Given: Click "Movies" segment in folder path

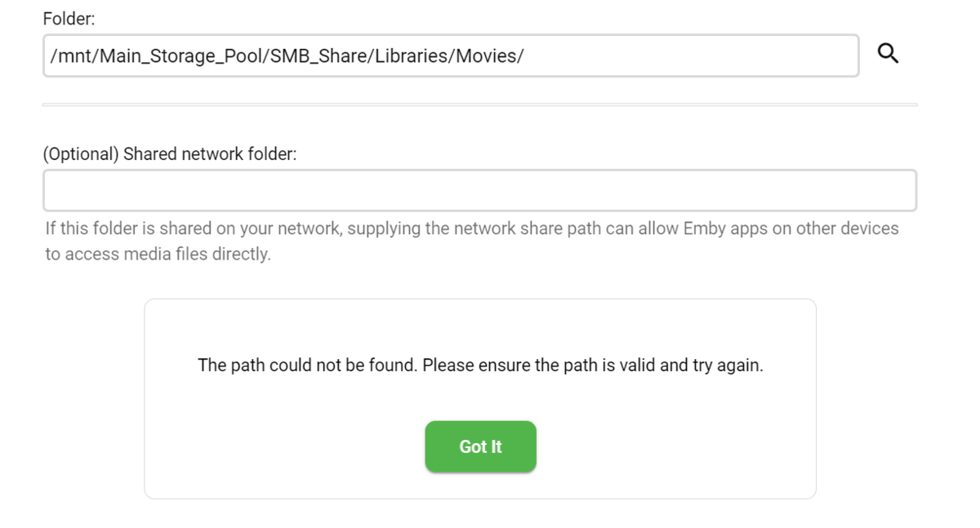Looking at the screenshot, I should [487, 55].
